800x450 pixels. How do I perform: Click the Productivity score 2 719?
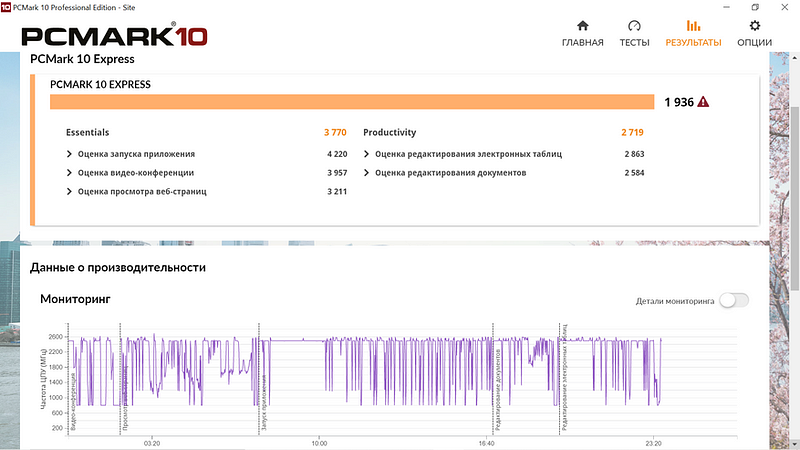pyautogui.click(x=632, y=132)
